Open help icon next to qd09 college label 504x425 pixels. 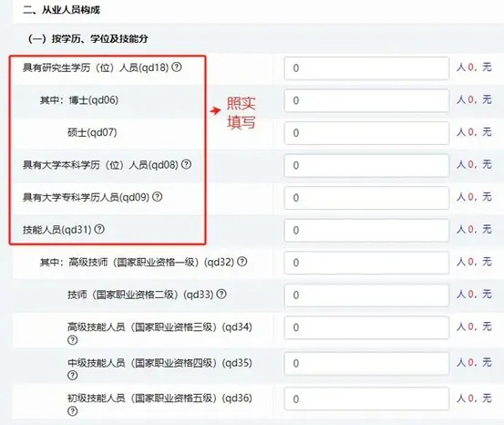(157, 197)
